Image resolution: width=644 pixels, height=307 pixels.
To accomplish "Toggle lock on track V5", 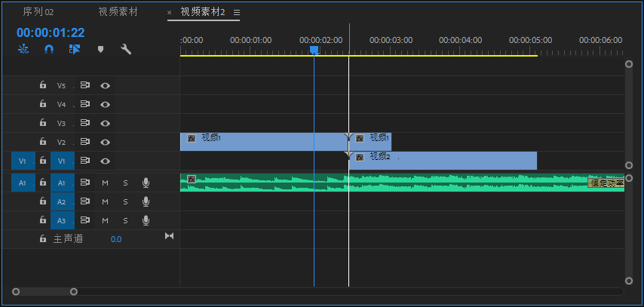I will click(x=43, y=85).
